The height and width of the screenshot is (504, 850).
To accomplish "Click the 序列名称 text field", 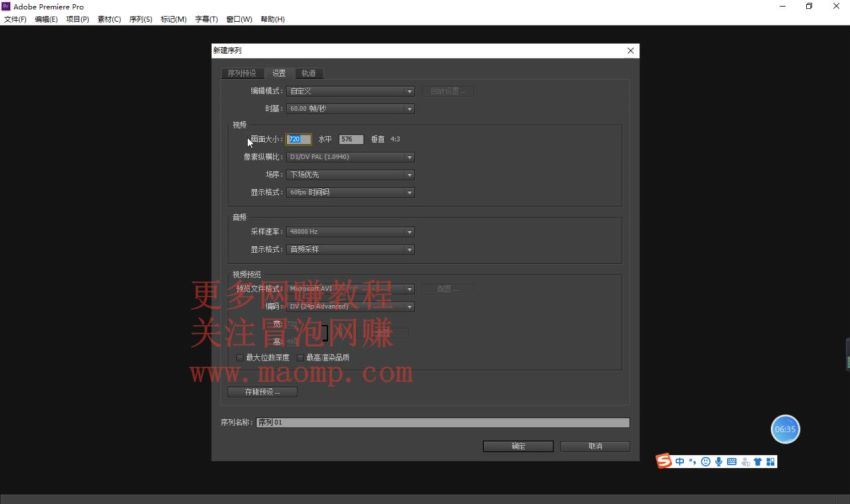I will pyautogui.click(x=443, y=422).
